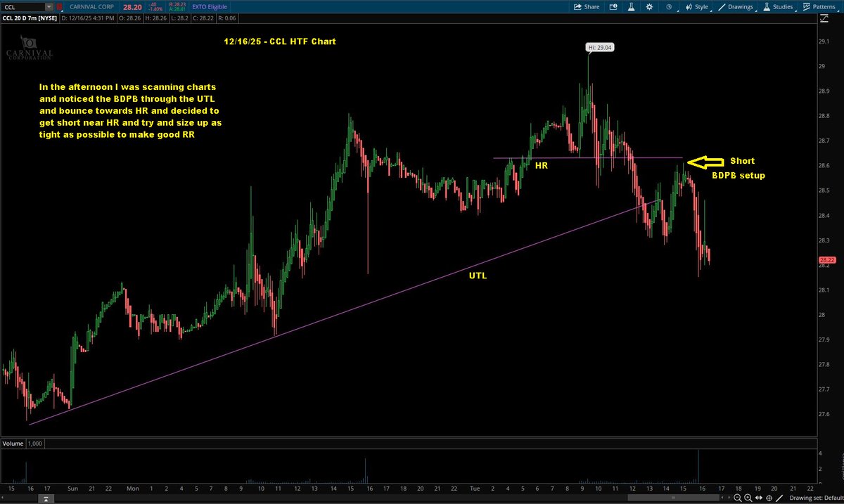Screen dimensions: 844x504
Task: Click the R: 0.06 range value
Action: 226,18
